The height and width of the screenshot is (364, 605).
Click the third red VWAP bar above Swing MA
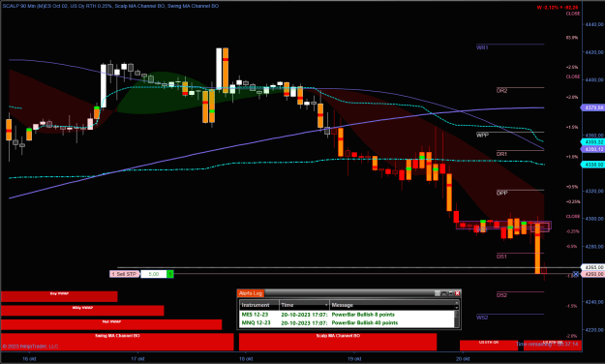[111, 324]
